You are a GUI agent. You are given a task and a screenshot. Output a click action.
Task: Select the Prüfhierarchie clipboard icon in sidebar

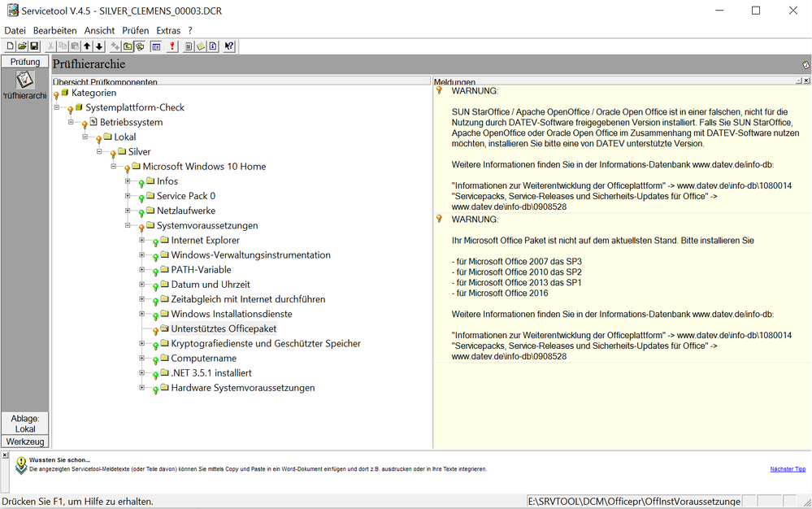coord(24,80)
